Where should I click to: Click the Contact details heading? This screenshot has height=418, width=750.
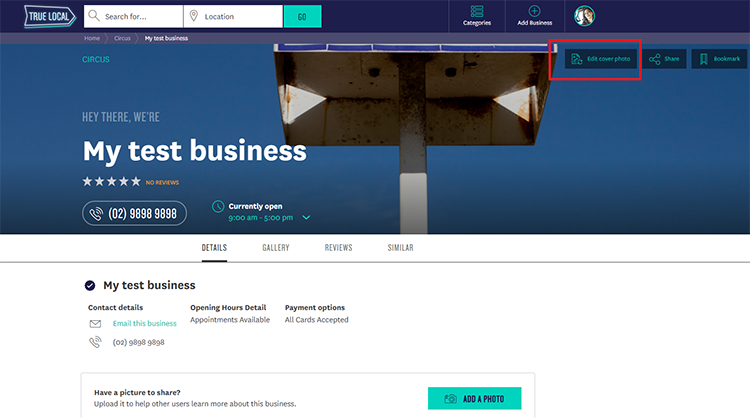point(115,308)
